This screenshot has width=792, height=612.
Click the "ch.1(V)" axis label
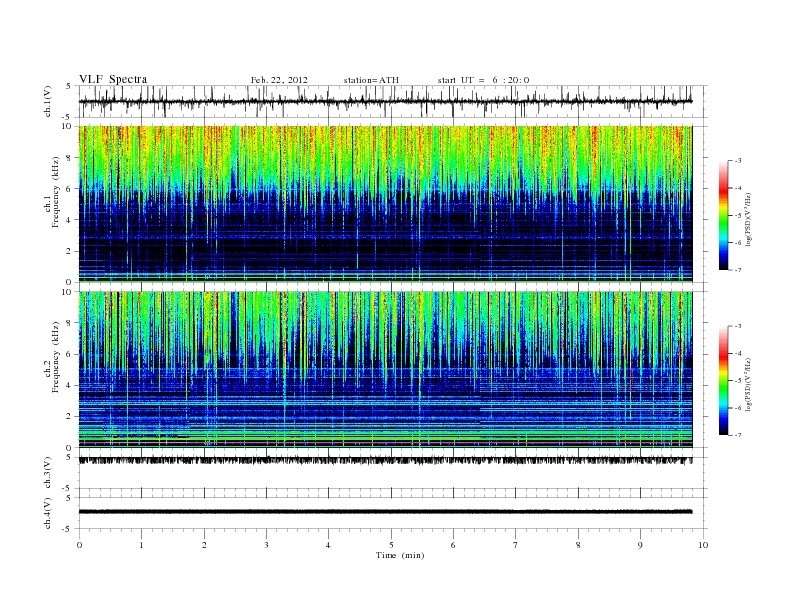click(x=48, y=101)
